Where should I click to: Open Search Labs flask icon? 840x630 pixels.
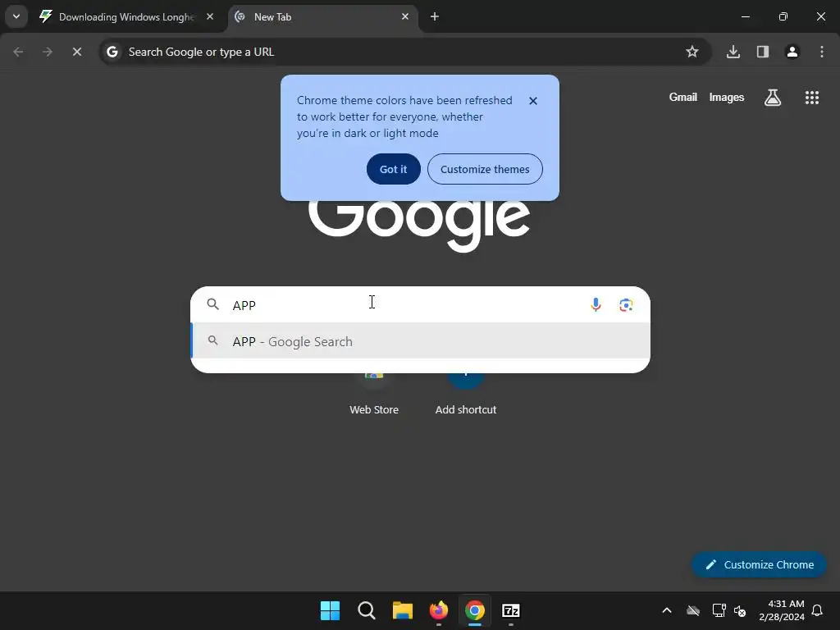tap(773, 98)
